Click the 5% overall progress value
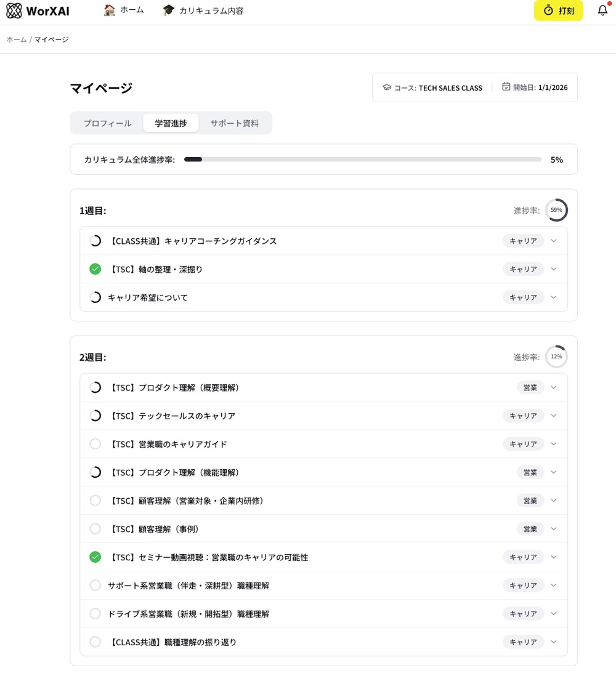The image size is (616, 673). 557,159
